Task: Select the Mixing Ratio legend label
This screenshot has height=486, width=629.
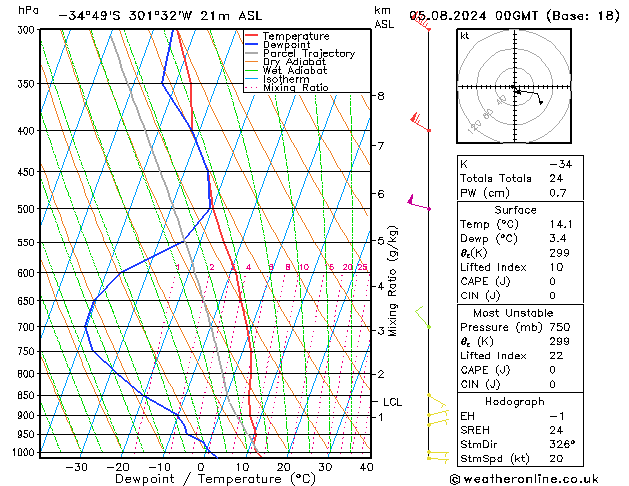Action: coord(296,87)
